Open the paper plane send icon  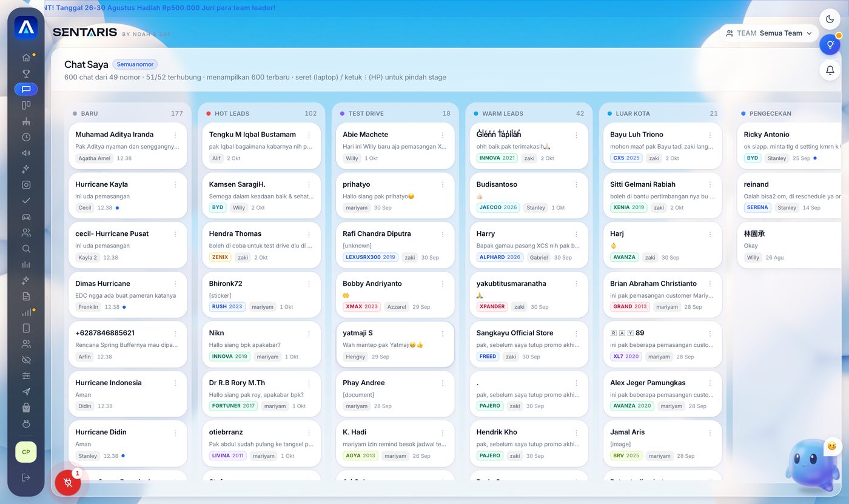(26, 392)
